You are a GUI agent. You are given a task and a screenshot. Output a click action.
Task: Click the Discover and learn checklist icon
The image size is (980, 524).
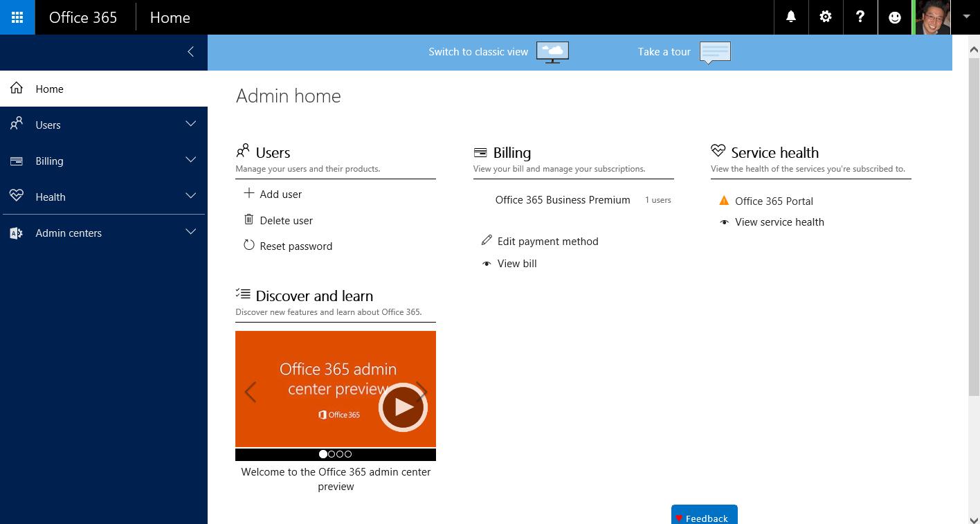click(243, 294)
